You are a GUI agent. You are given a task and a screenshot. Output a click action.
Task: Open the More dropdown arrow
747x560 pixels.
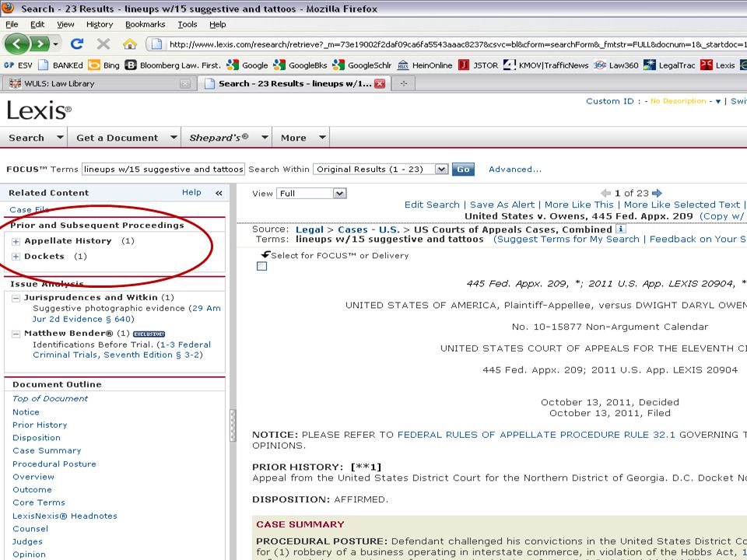point(322,137)
